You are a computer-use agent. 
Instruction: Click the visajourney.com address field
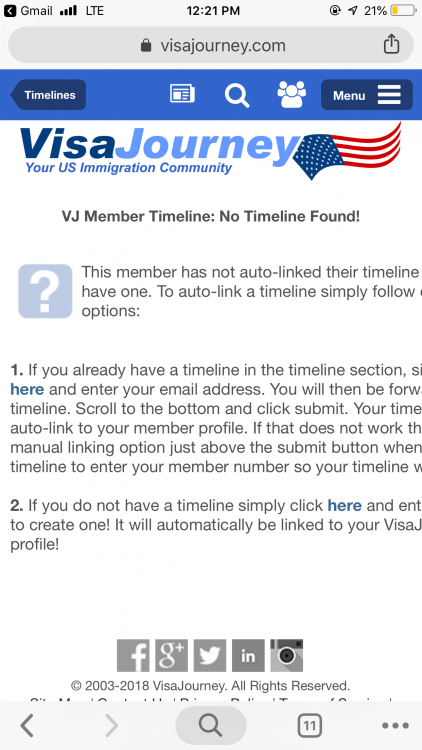211,45
